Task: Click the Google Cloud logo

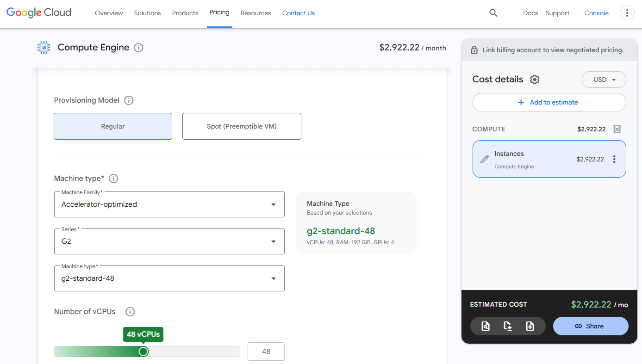Action: coord(39,13)
